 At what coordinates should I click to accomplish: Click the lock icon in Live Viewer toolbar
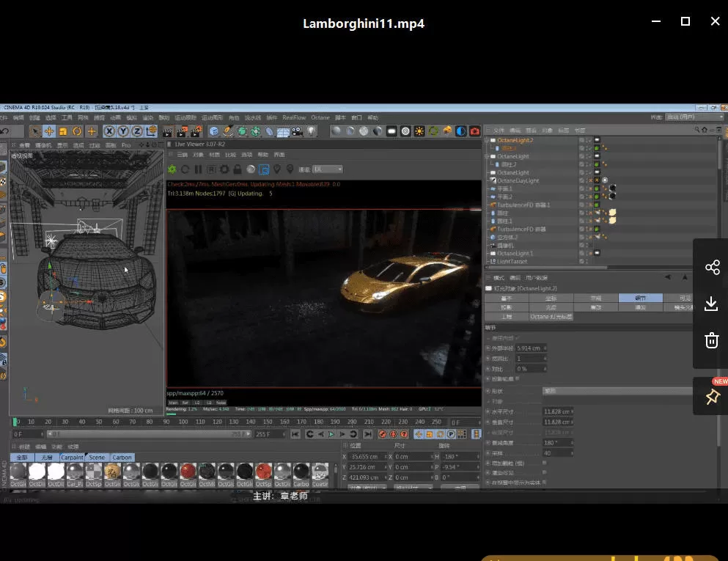(x=238, y=169)
